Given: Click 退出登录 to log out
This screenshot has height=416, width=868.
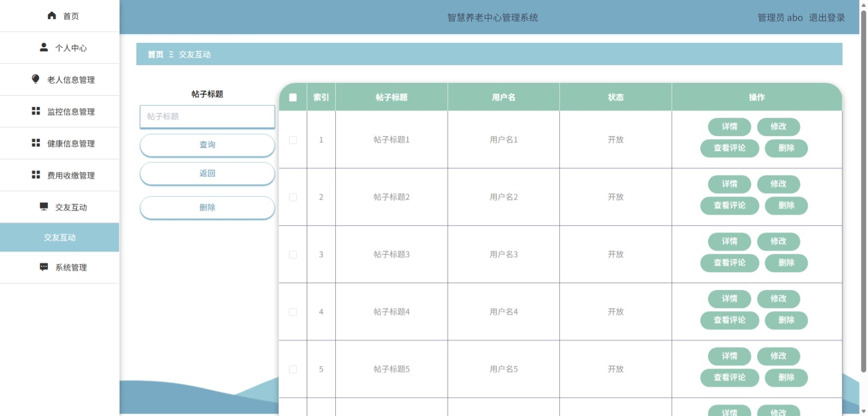Looking at the screenshot, I should pos(827,18).
